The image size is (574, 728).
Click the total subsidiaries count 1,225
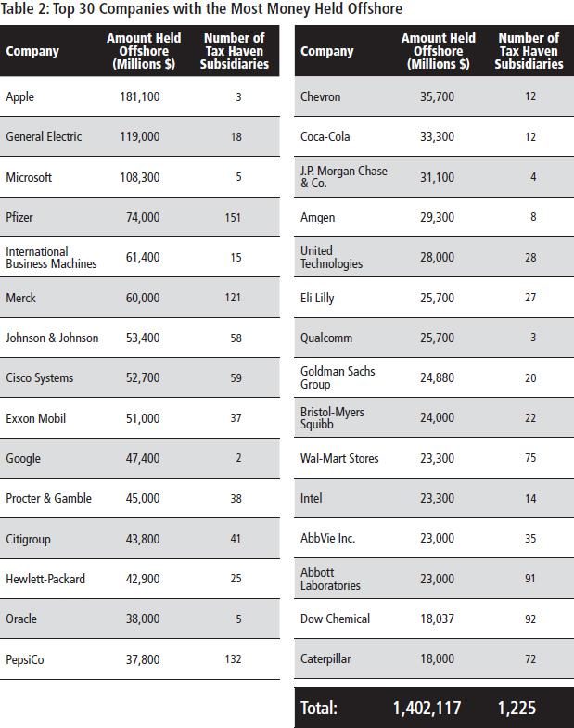tap(517, 709)
